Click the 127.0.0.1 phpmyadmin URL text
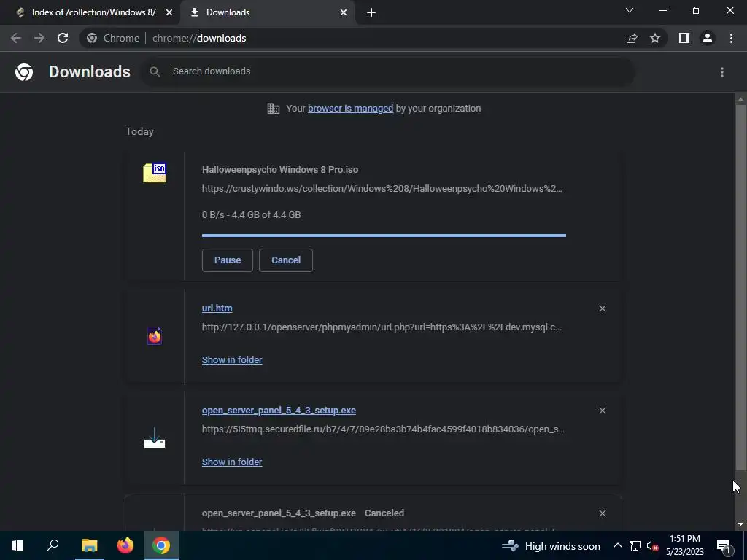This screenshot has width=747, height=560. [382, 327]
